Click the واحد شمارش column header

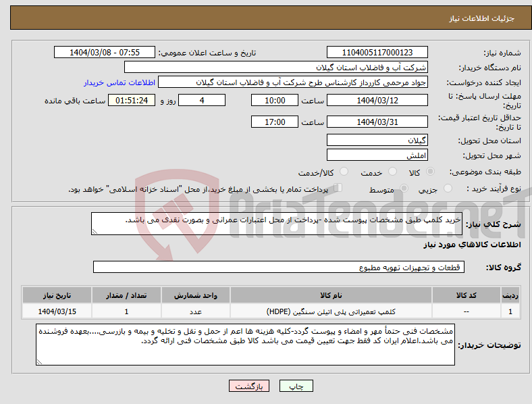(x=196, y=295)
